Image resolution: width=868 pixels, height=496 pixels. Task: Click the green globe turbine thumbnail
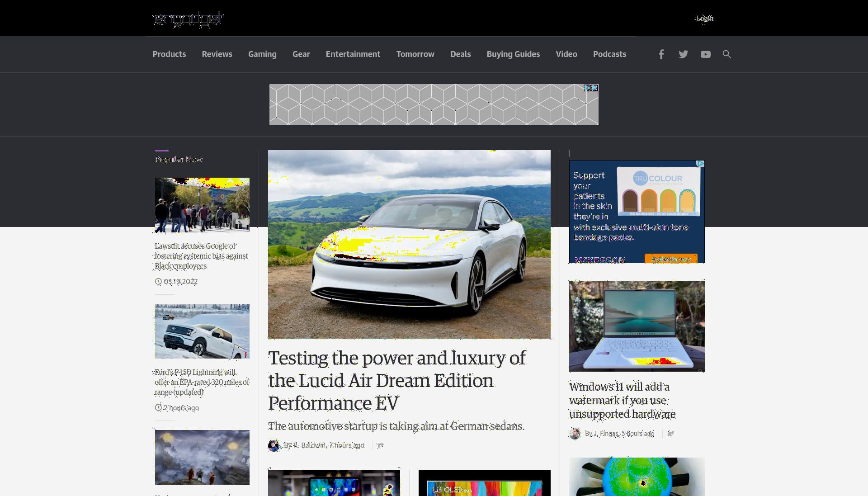pos(637,477)
